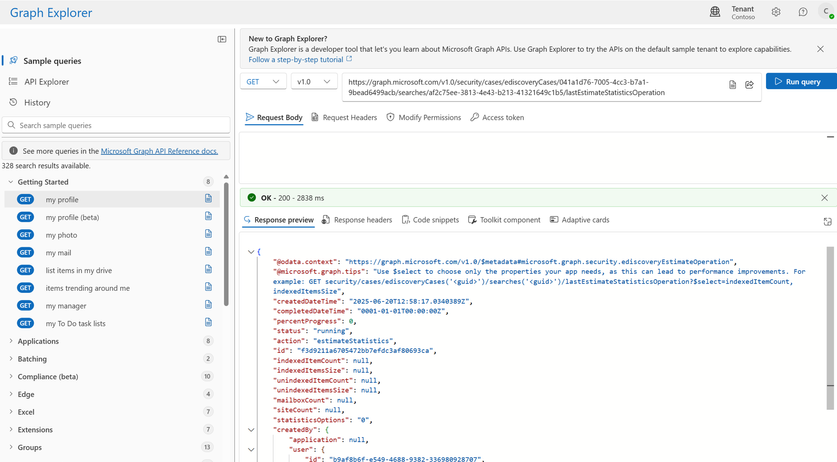Open docs icon for my manager
Image resolution: width=837 pixels, height=462 pixels.
pyautogui.click(x=208, y=304)
